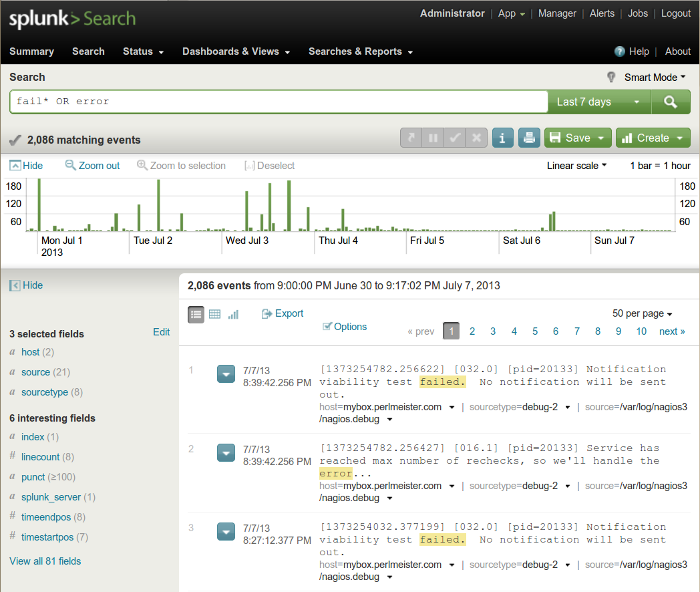Open event 3 actions dropdown arrow
The width and height of the screenshot is (700, 592).
point(226,531)
